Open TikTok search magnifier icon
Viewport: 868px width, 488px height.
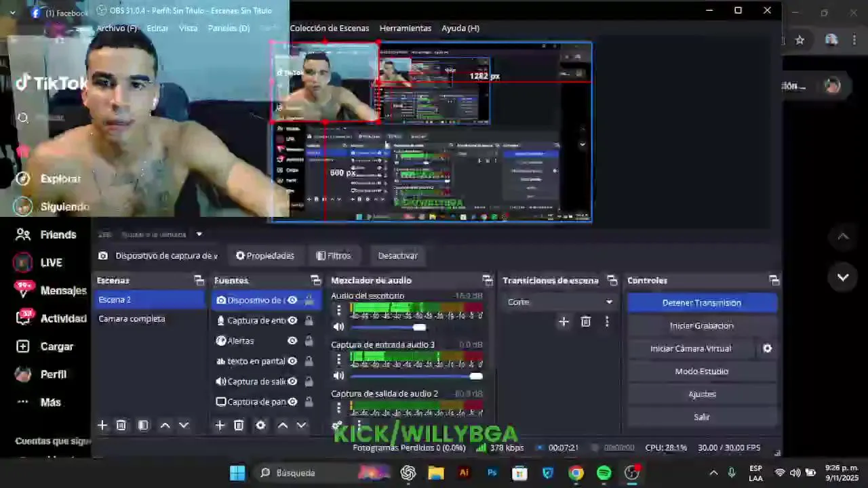(23, 118)
